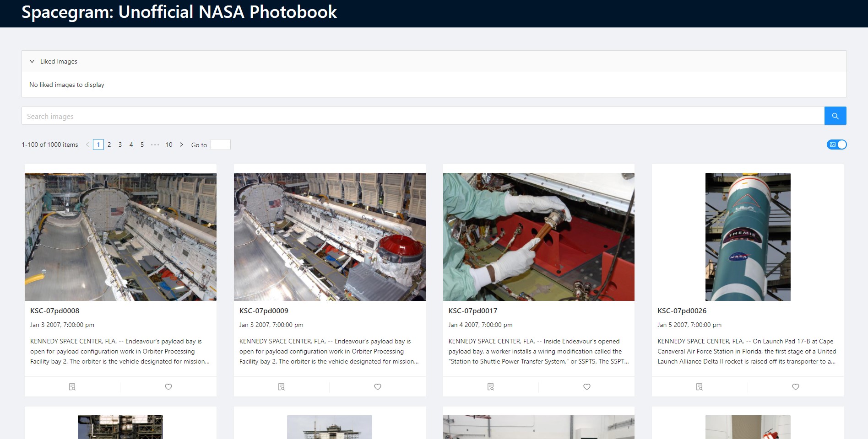Open details icon for KSC-07pd0009

(x=282, y=387)
